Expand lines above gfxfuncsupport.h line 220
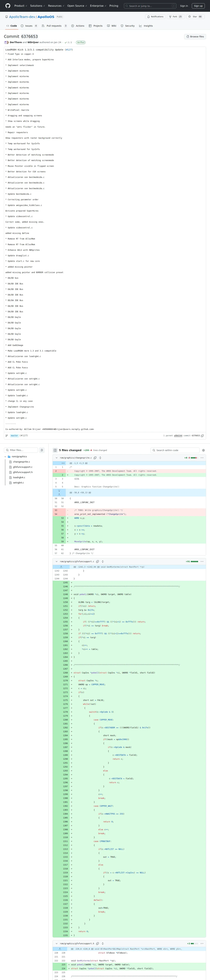This screenshot has width=210, height=980. click(x=60, y=949)
